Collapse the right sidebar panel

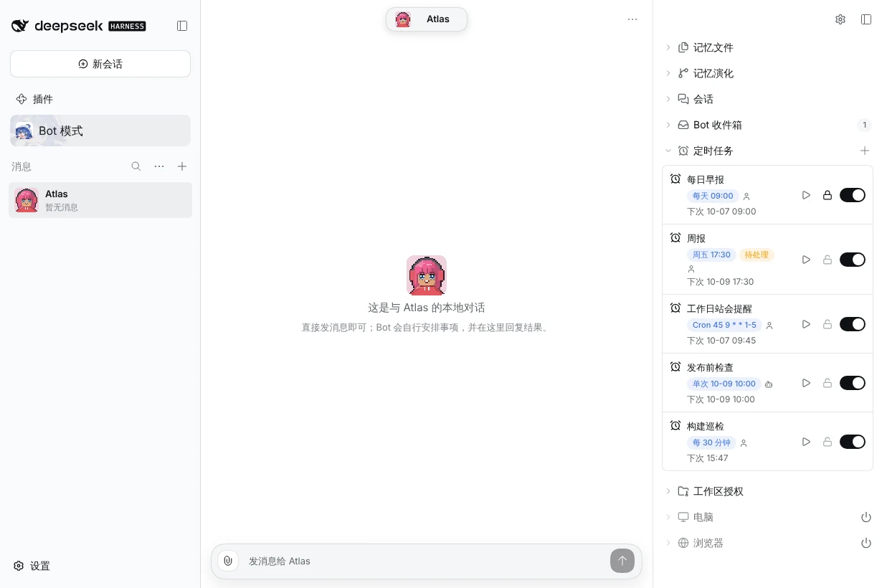point(866,19)
